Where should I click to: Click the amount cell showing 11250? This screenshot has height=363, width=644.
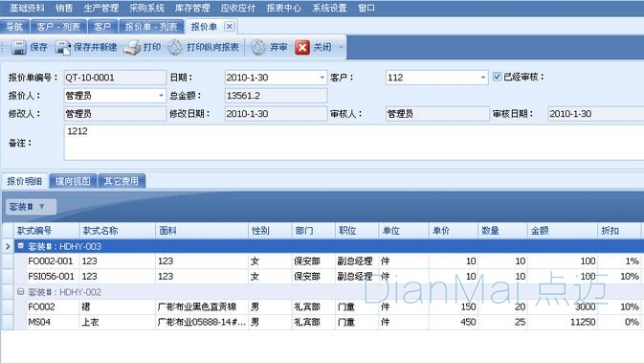[x=563, y=322]
